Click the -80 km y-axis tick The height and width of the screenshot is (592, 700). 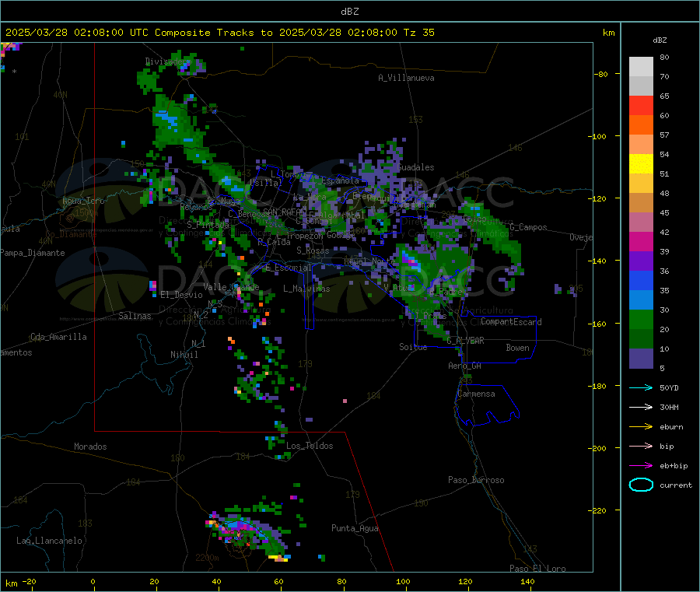pos(600,74)
